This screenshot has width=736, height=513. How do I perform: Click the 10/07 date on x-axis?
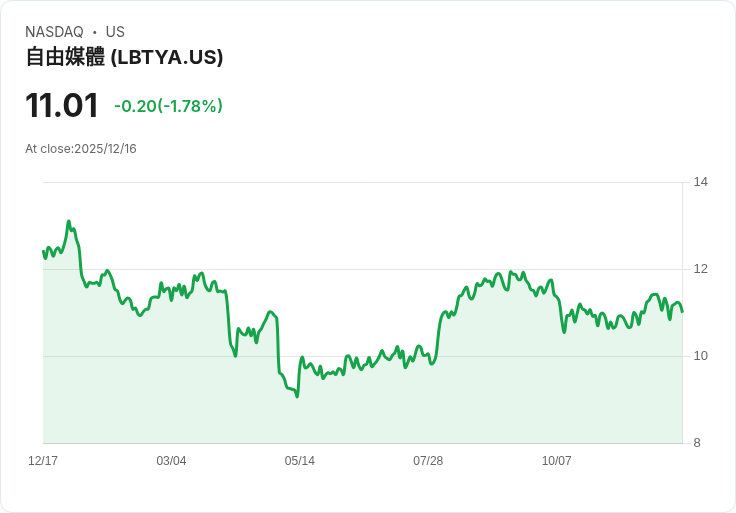(556, 461)
